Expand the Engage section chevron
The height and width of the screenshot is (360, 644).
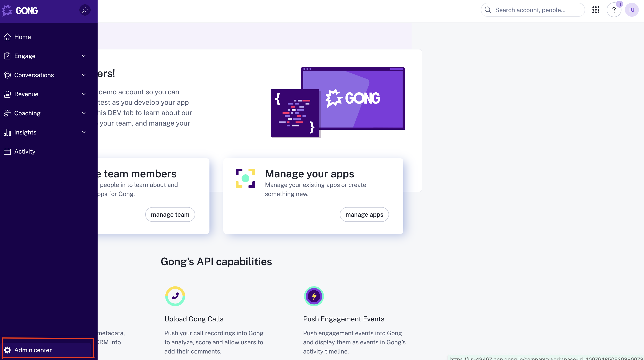point(84,56)
